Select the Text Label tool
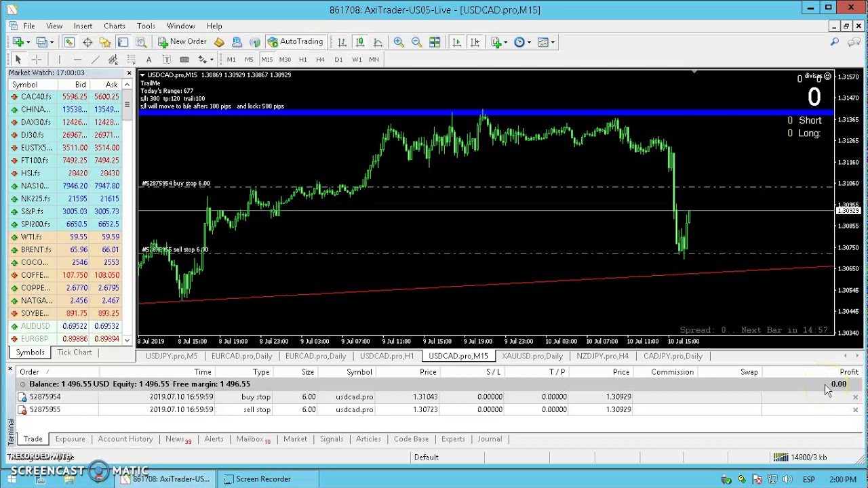868x488 pixels. [166, 60]
